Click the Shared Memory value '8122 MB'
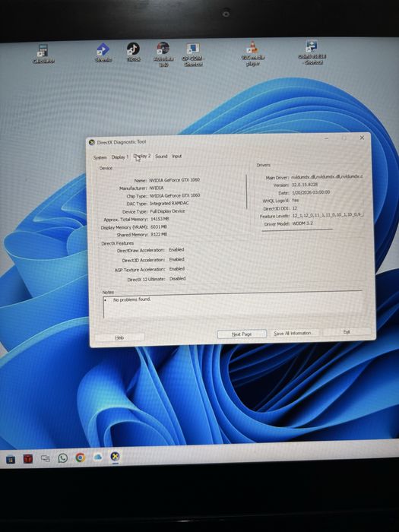The width and height of the screenshot is (399, 532). pyautogui.click(x=159, y=234)
